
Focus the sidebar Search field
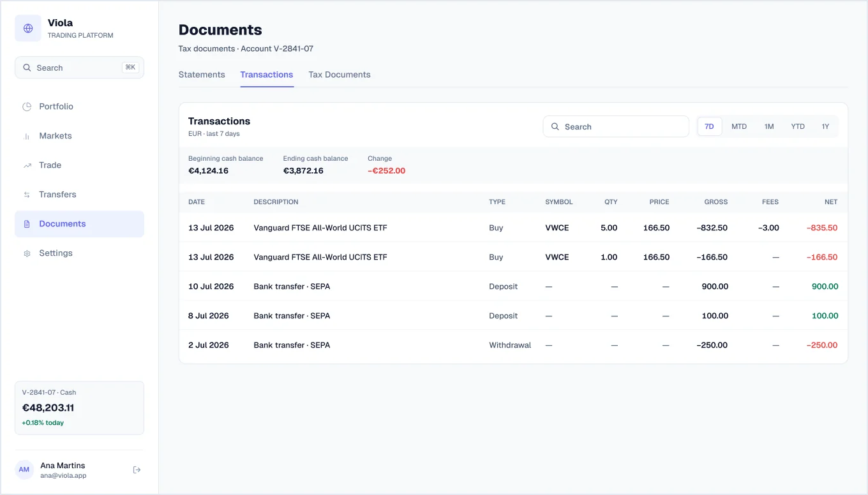79,68
